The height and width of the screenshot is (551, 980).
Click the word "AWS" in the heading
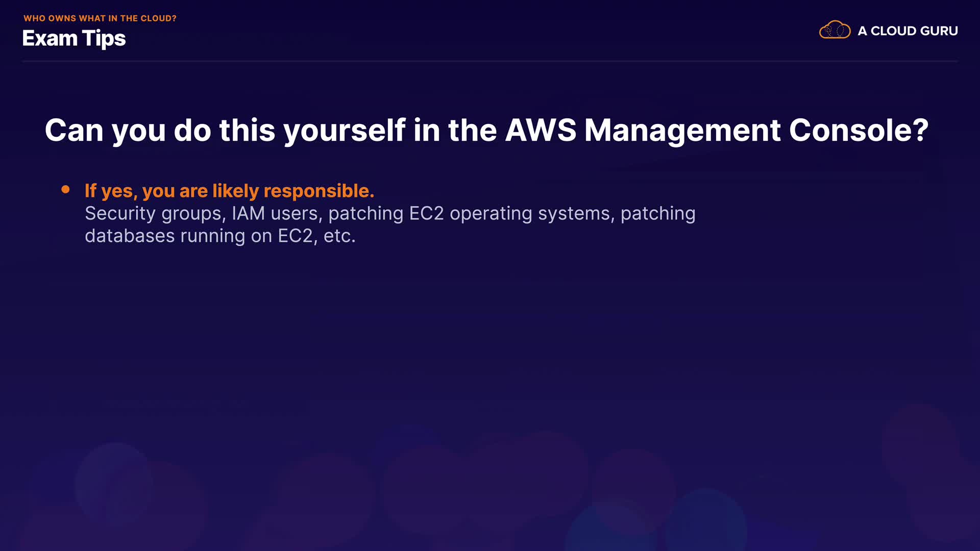(541, 130)
